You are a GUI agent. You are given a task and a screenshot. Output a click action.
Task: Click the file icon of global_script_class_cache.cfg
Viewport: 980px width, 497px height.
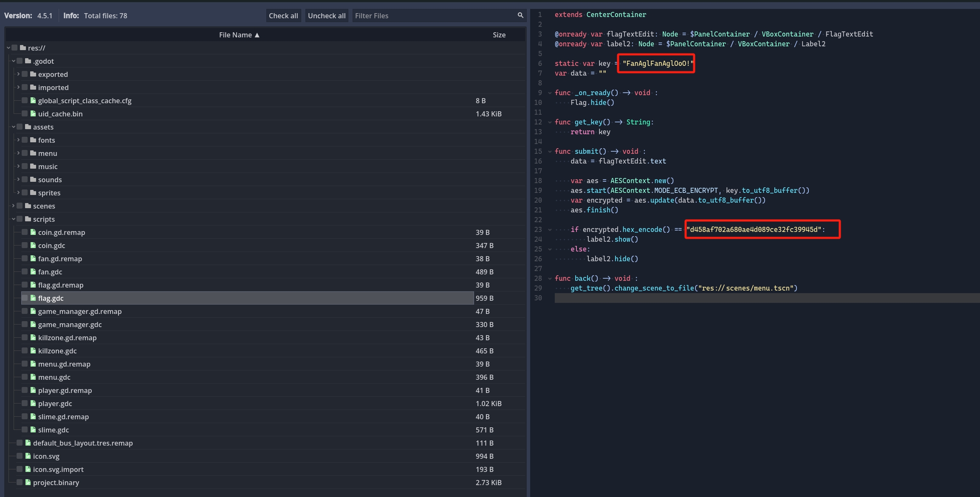(x=33, y=100)
